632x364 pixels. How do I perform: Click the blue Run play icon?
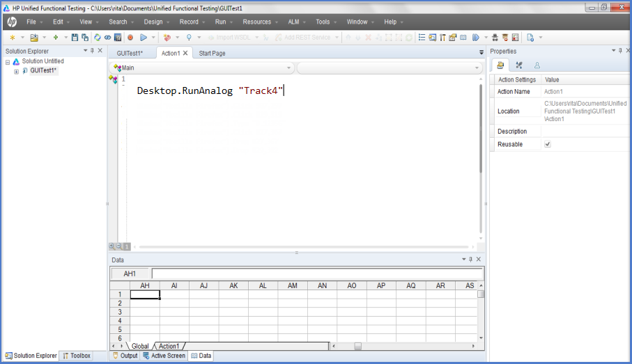point(144,38)
